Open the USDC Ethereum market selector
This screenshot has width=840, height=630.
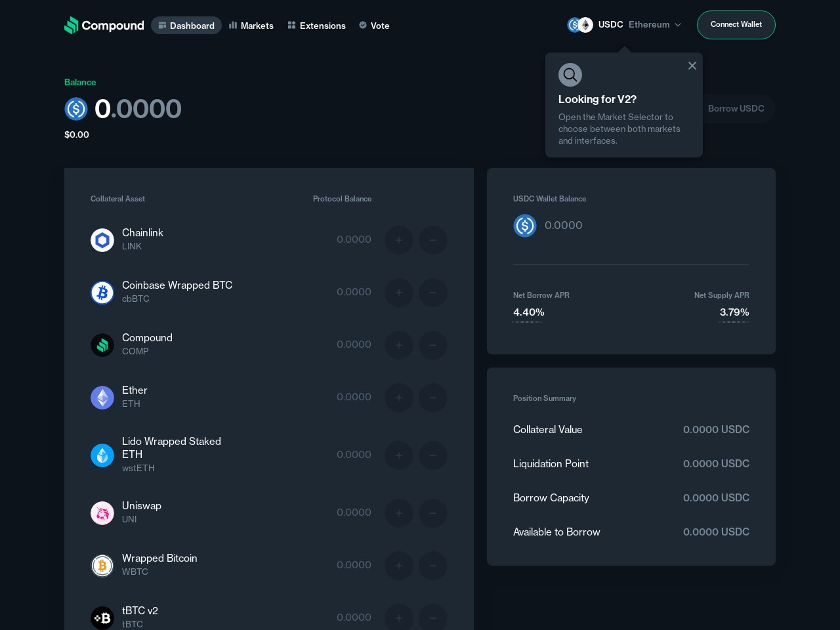pyautogui.click(x=624, y=25)
